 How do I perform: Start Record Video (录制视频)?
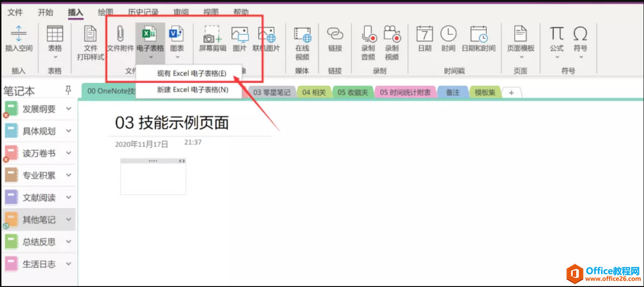(392, 34)
